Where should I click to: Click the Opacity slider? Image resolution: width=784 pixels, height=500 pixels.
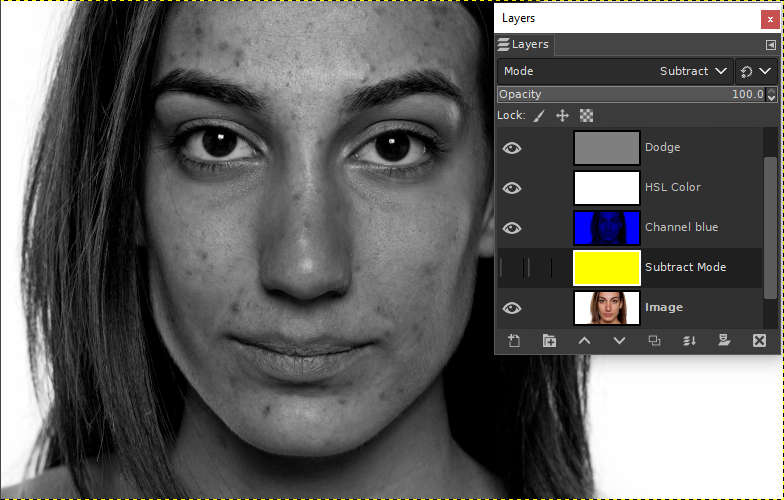tap(630, 94)
